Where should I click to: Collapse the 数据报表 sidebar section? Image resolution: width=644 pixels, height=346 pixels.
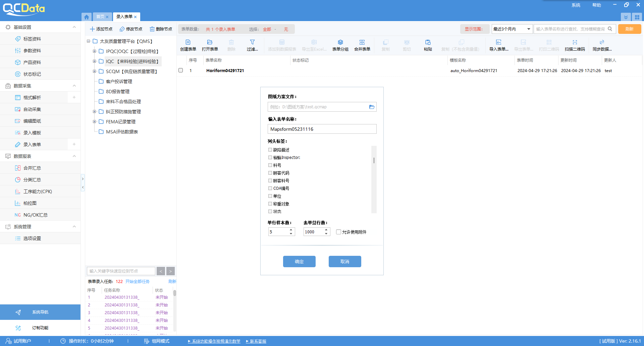74,156
